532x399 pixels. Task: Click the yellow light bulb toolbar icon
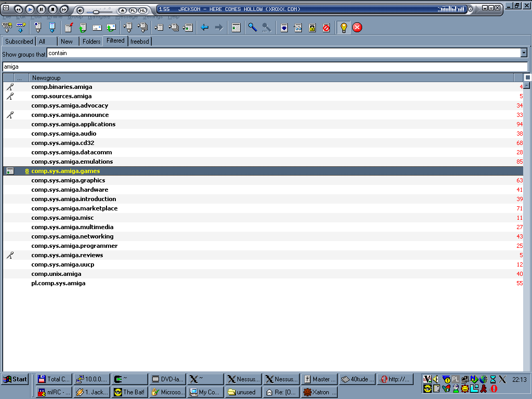[343, 28]
